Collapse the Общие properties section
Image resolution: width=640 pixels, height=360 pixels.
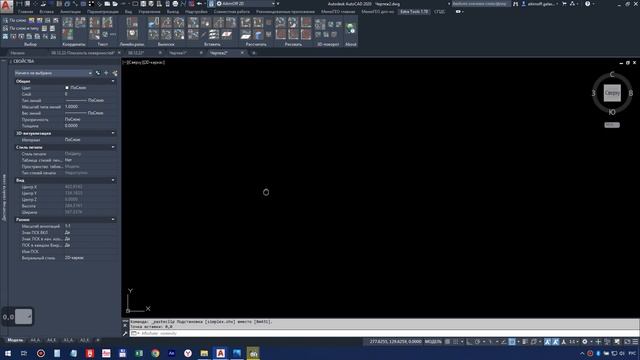click(x=113, y=81)
